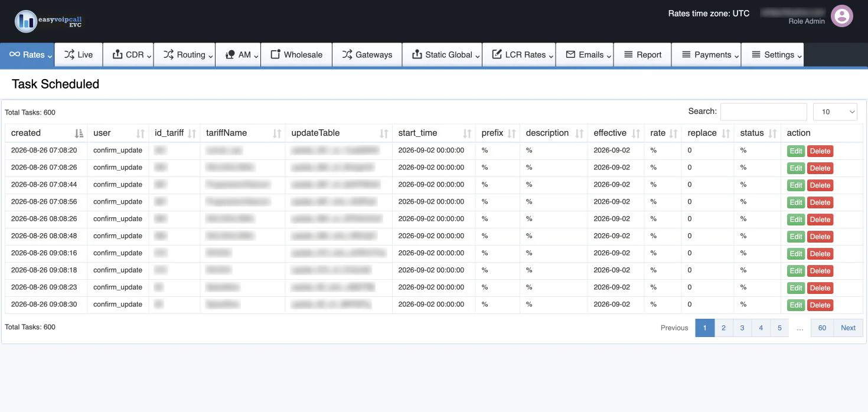
Task: Delete the task created 2026-08-26 08:08:48
Action: coord(820,237)
